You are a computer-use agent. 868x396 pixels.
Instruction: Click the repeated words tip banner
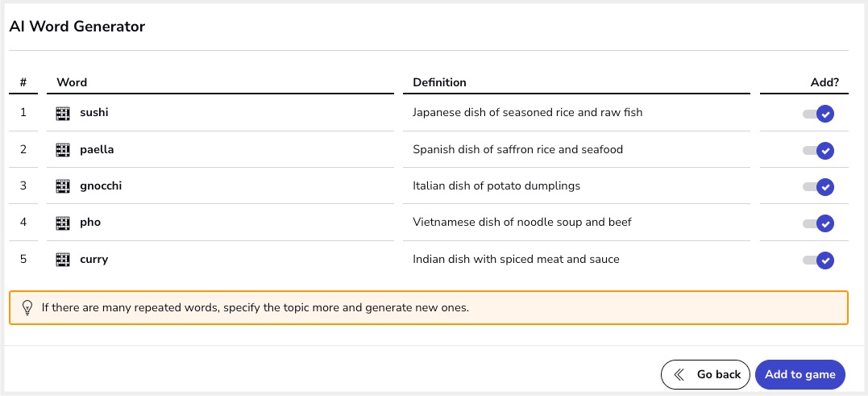[429, 307]
